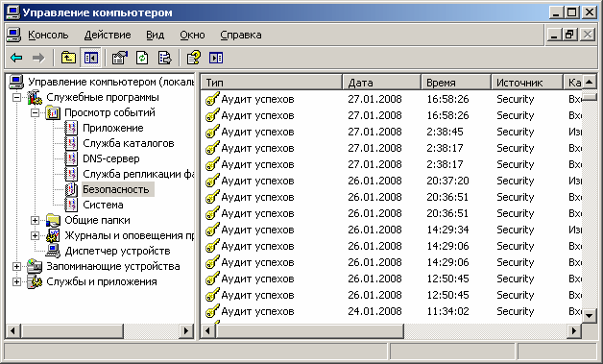Click the key icon of the 20:37:20 event
This screenshot has height=364, width=603.
click(x=212, y=181)
